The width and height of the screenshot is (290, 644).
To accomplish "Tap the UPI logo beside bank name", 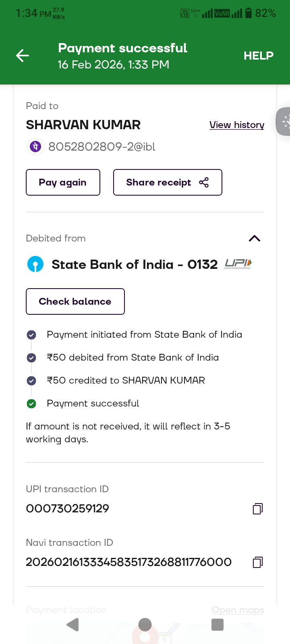I will pyautogui.click(x=238, y=264).
